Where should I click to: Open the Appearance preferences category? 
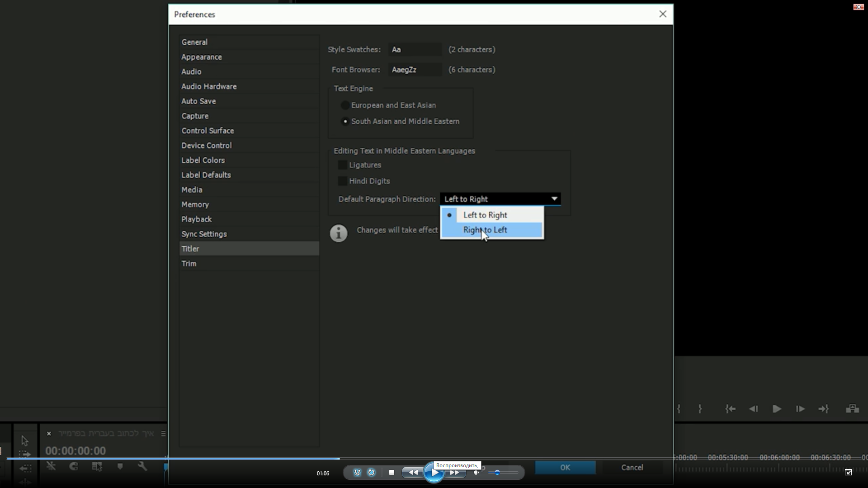[202, 57]
